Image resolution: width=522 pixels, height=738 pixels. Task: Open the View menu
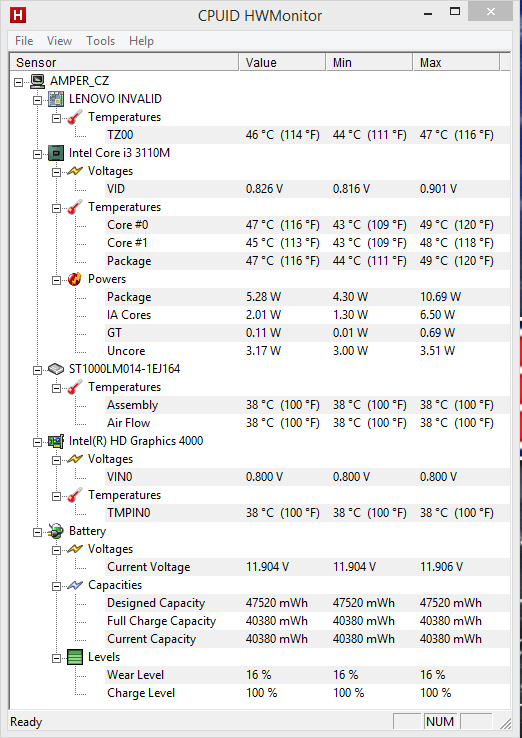59,41
